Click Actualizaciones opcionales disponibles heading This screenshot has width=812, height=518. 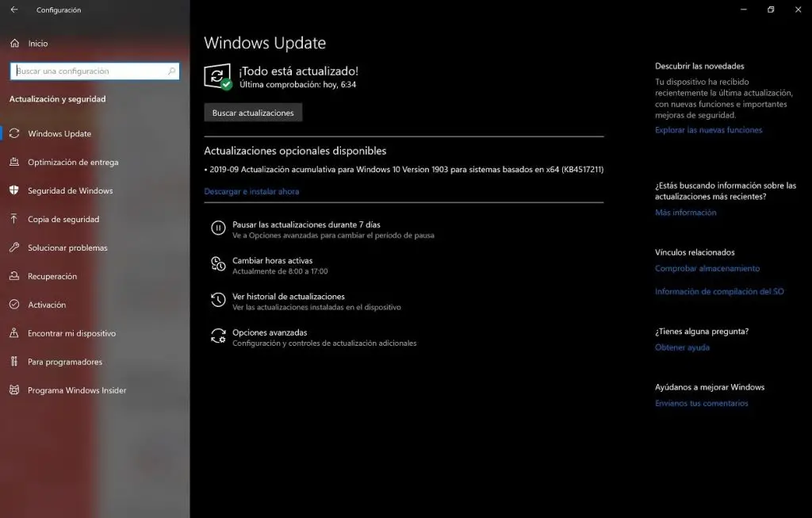click(295, 151)
